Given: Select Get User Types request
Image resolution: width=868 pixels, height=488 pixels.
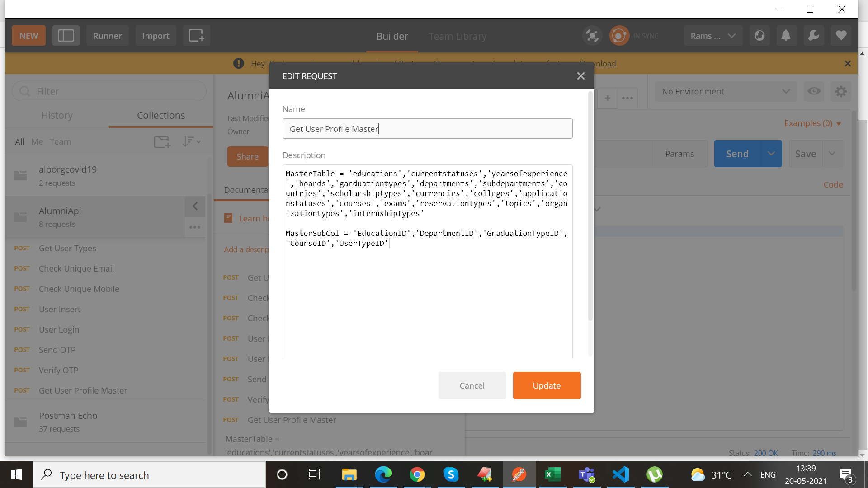Looking at the screenshot, I should pos(67,248).
